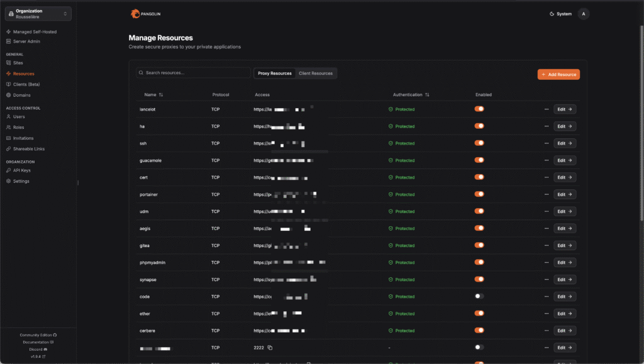Screen dimensions: 644x364
Task: Click the user avatar A icon
Action: (x=584, y=14)
